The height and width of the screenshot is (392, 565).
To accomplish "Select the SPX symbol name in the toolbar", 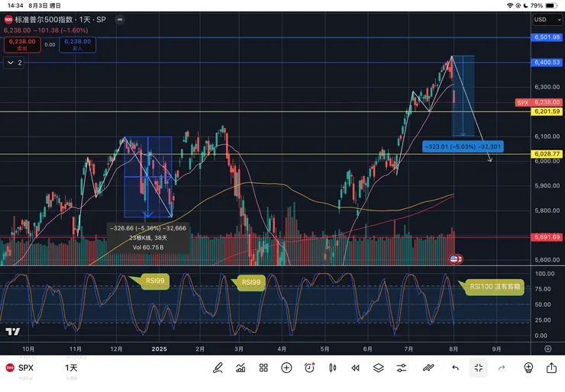I will [x=26, y=368].
